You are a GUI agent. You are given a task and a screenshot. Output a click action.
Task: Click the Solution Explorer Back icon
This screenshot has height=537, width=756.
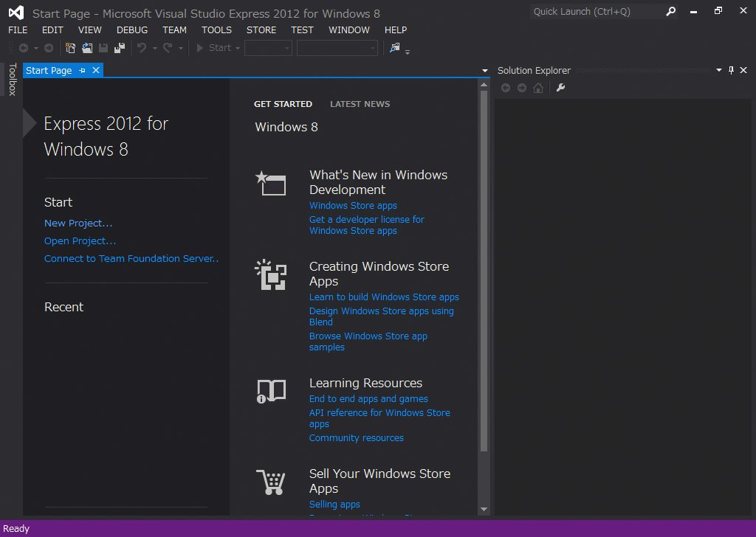(506, 88)
